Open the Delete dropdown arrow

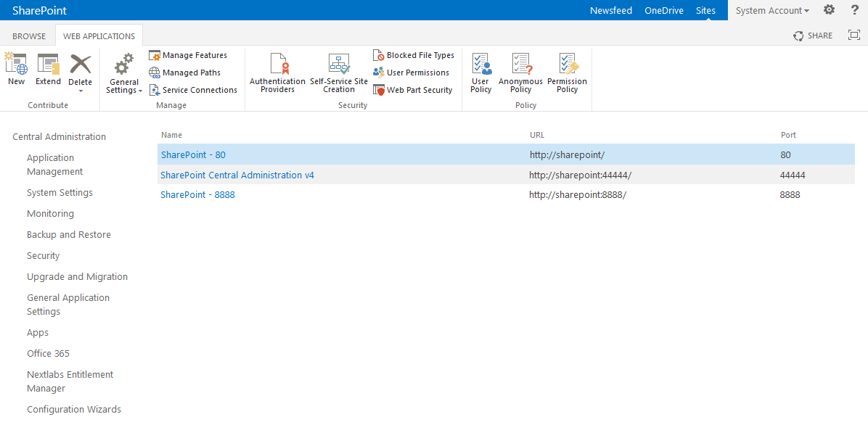coord(81,90)
